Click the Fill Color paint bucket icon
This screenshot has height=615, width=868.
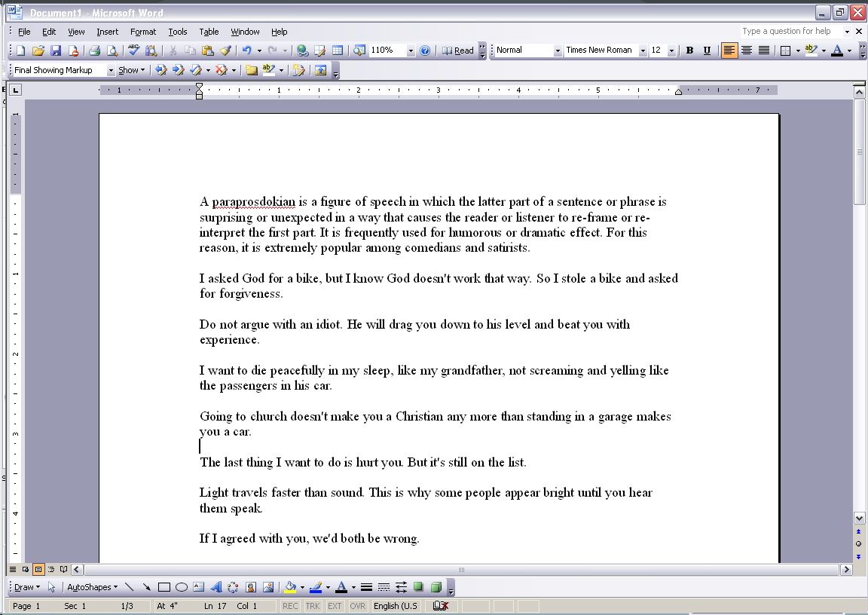click(x=290, y=586)
